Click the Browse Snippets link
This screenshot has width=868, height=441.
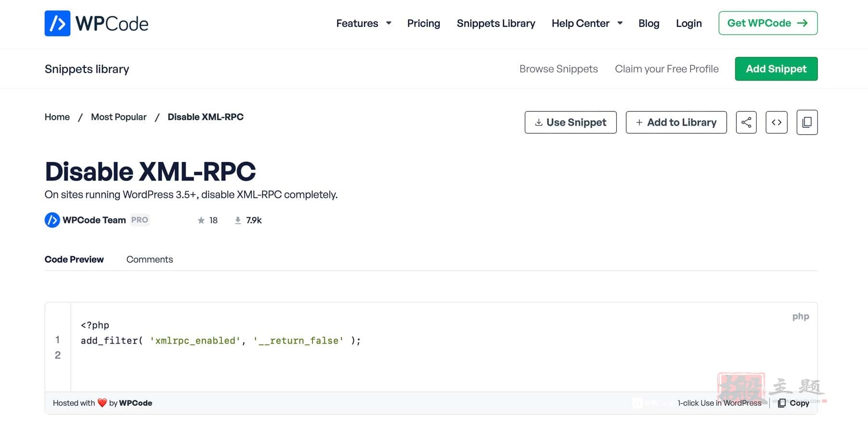pyautogui.click(x=558, y=69)
